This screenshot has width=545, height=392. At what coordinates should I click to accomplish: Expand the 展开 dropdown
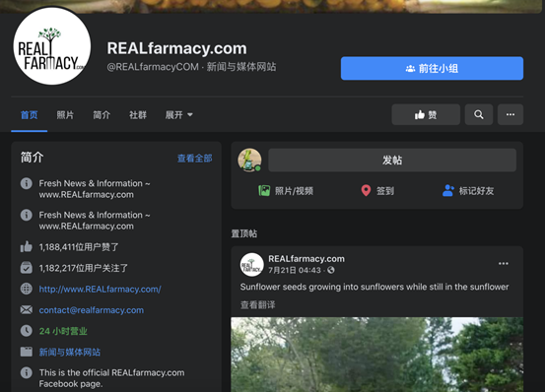179,115
